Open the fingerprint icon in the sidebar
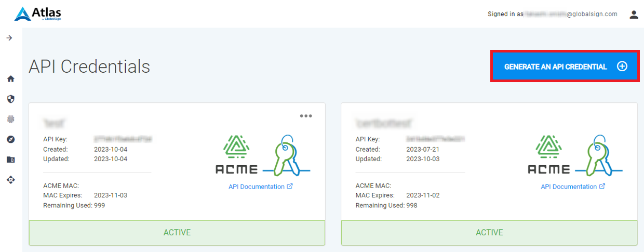The height and width of the screenshot is (252, 644). [10, 119]
